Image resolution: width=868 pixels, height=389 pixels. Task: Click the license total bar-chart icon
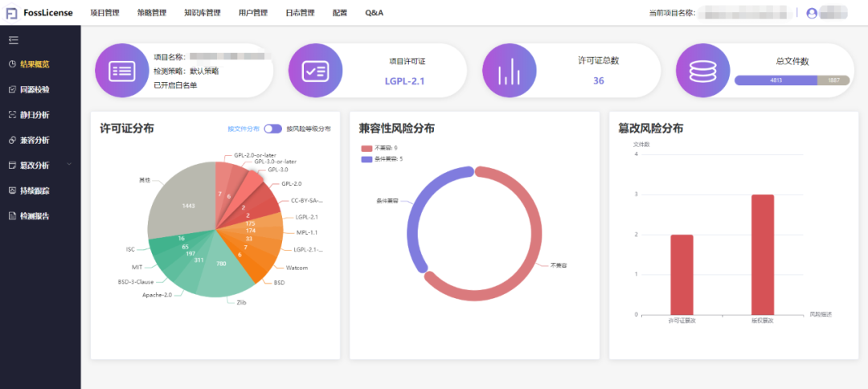tap(509, 70)
